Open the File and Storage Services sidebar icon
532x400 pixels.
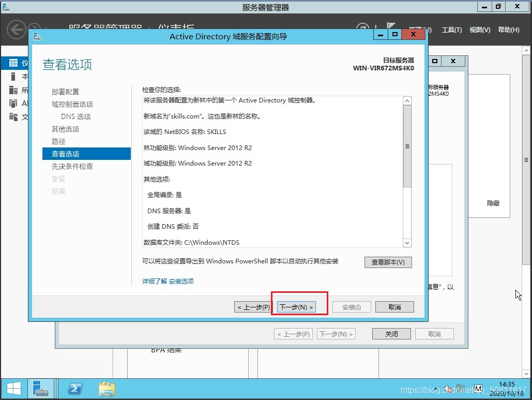pyautogui.click(x=13, y=117)
